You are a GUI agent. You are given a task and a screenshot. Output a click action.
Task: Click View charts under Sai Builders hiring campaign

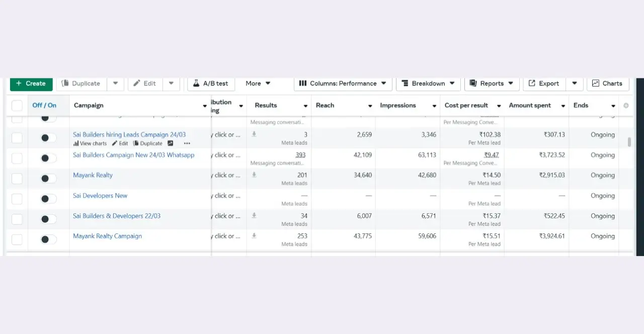tap(90, 143)
